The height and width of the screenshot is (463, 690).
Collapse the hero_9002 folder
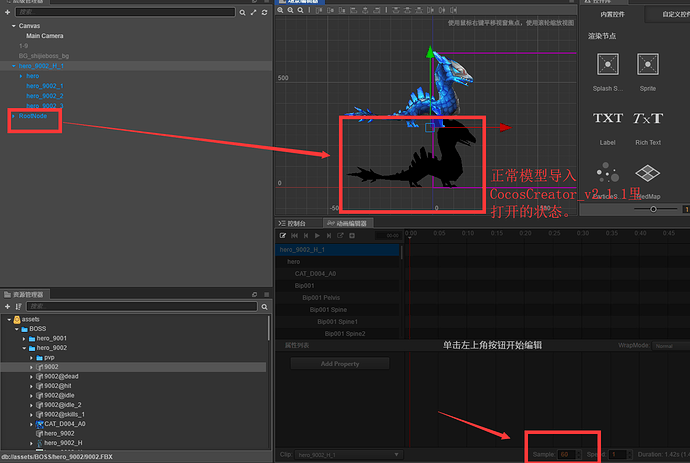[24, 348]
